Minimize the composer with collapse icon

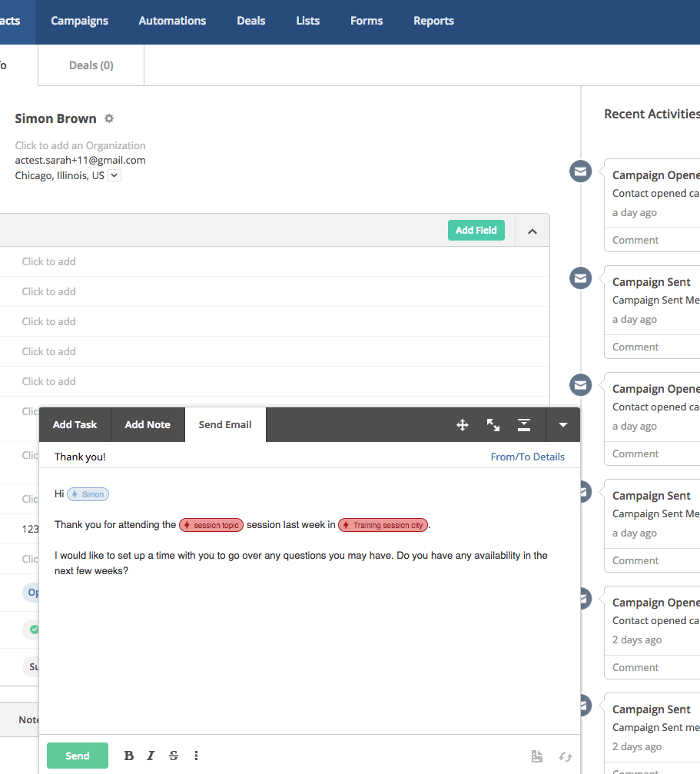pyautogui.click(x=524, y=425)
